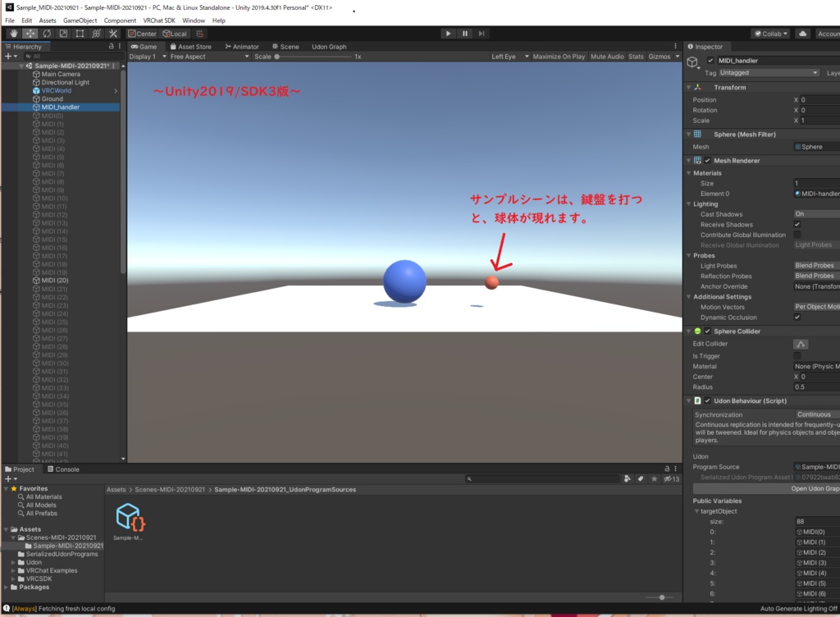This screenshot has width=840, height=617.
Task: Select the Scale tool in the toolbar
Action: [x=63, y=34]
